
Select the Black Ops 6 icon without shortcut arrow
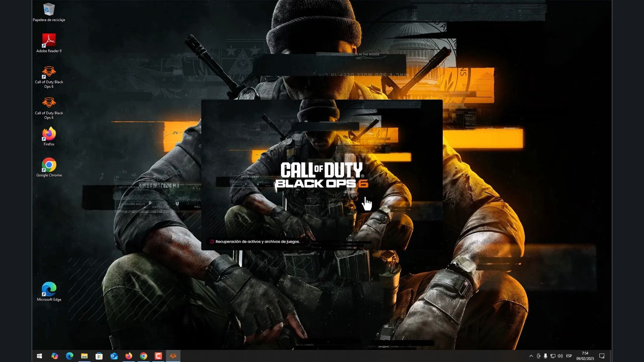pyautogui.click(x=49, y=108)
